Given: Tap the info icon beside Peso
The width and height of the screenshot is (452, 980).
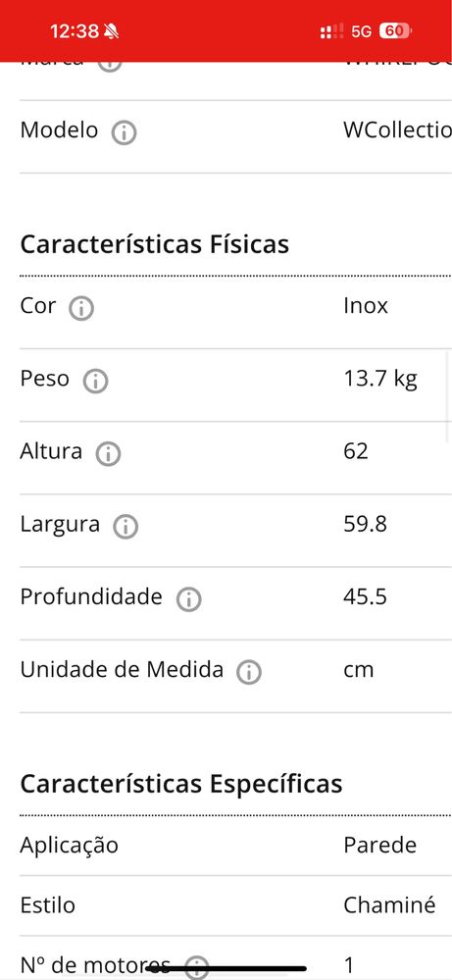Looking at the screenshot, I should (95, 381).
